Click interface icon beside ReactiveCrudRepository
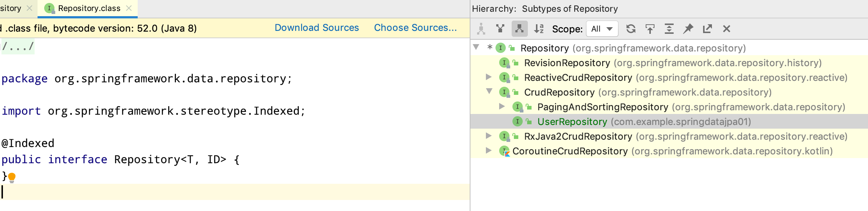Viewport: 868px width, 211px height. point(504,78)
